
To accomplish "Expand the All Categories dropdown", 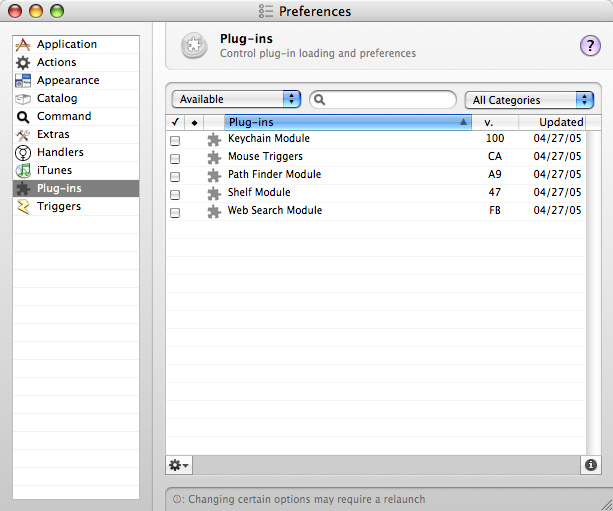I will pos(529,100).
